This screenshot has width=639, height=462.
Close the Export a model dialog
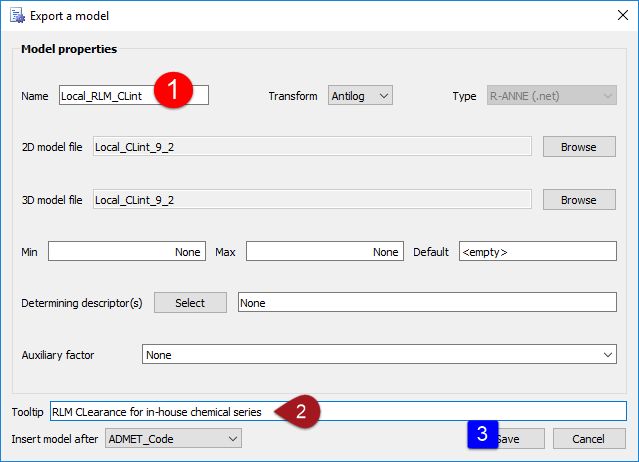coord(622,15)
